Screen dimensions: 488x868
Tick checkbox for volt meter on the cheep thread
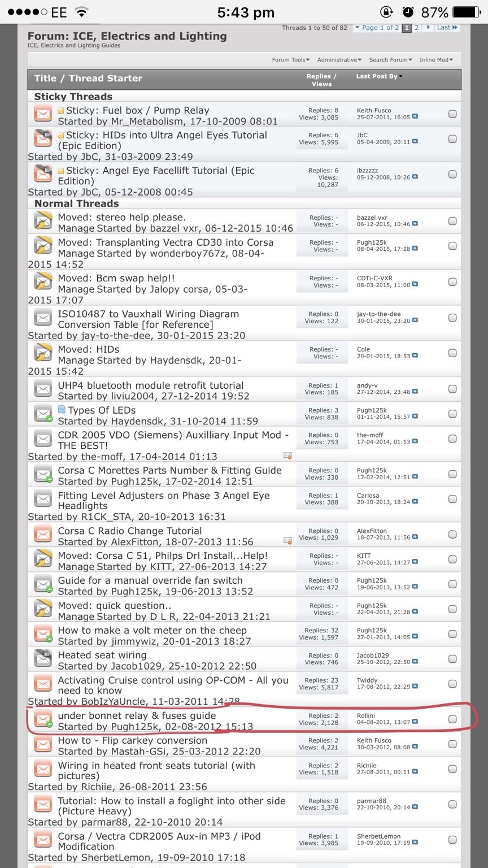(452, 634)
